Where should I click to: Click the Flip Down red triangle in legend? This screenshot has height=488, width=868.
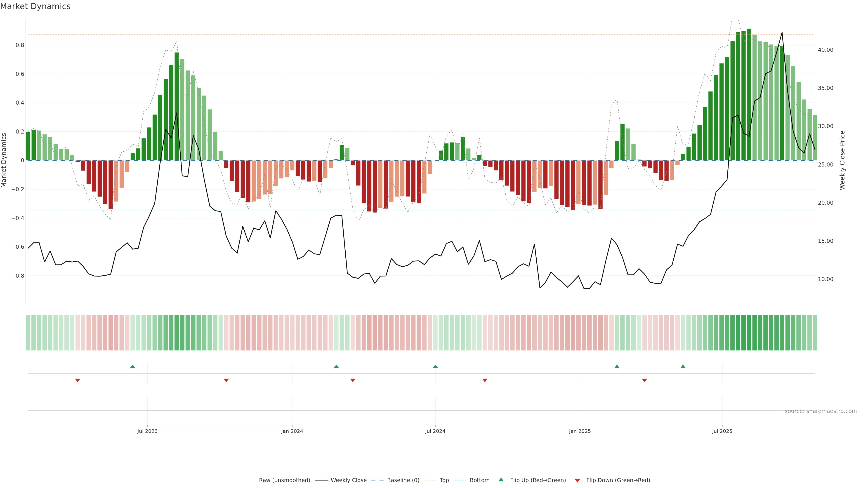577,480
